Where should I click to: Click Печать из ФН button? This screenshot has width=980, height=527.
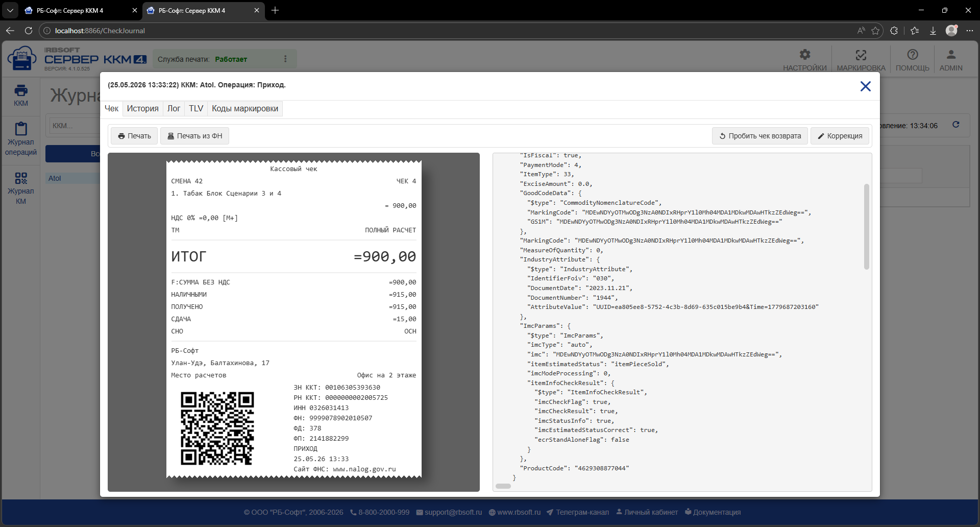pyautogui.click(x=194, y=136)
